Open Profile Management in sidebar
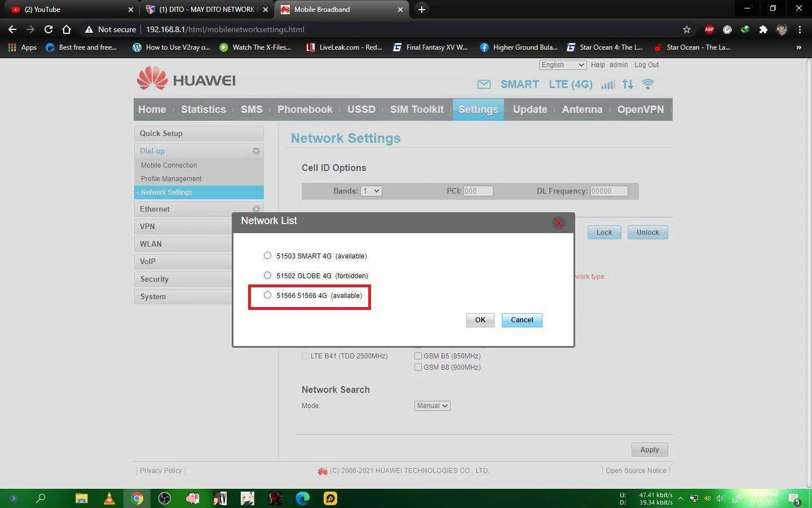The image size is (812, 508). [171, 179]
